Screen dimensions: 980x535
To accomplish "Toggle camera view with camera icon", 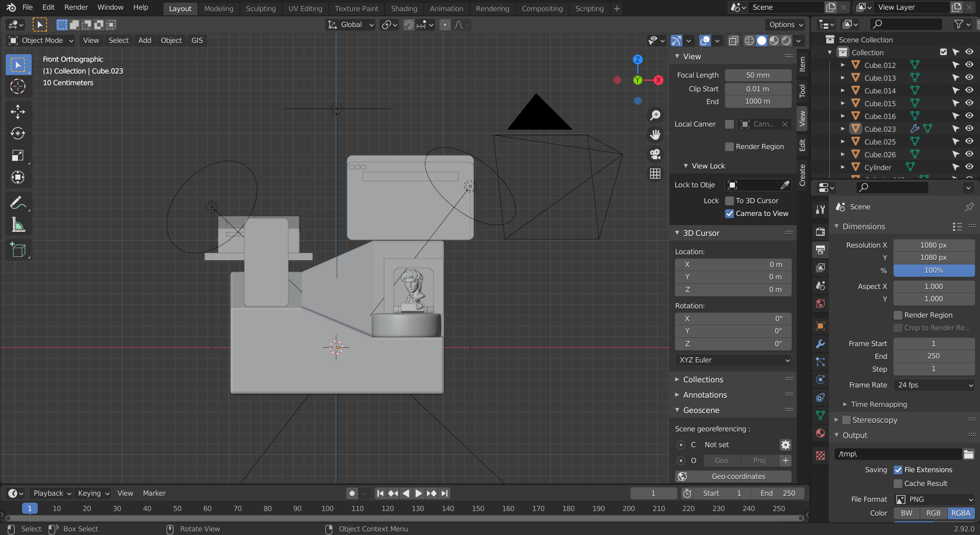I will click(x=655, y=154).
